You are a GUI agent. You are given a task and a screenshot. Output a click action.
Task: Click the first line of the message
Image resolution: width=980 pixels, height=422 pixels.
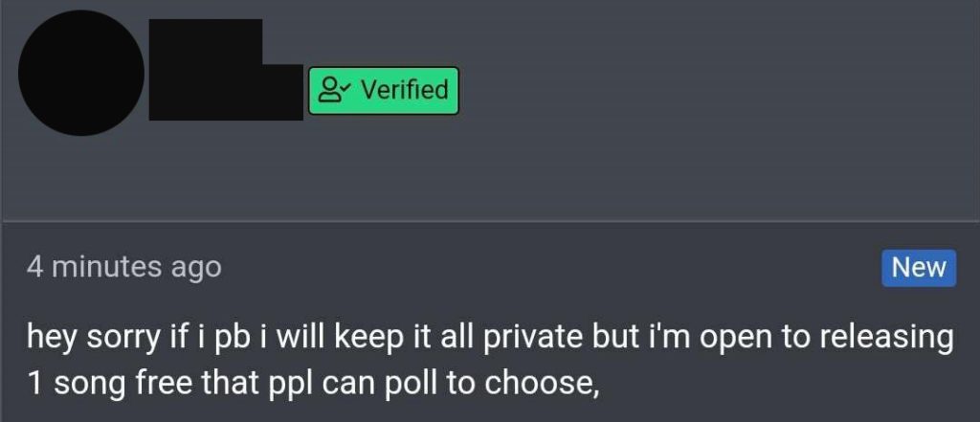(490, 340)
